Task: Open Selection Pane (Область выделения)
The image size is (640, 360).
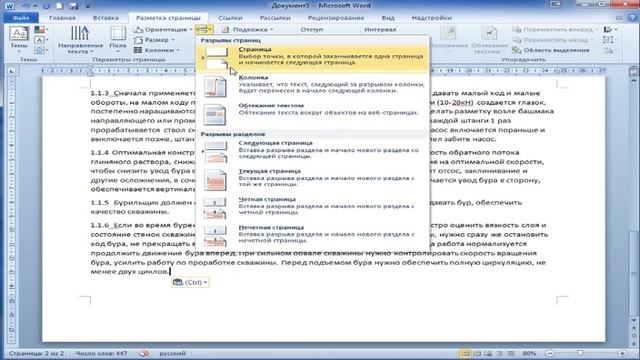Action: coord(551,50)
